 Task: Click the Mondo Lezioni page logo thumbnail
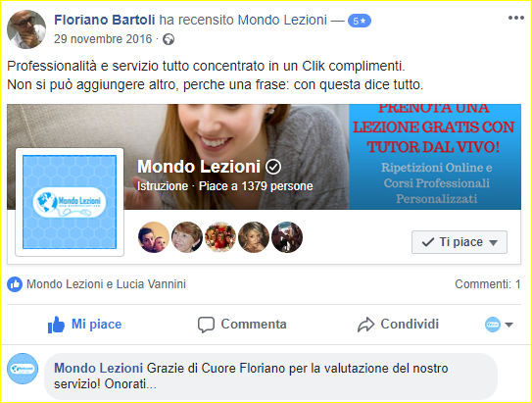(70, 202)
